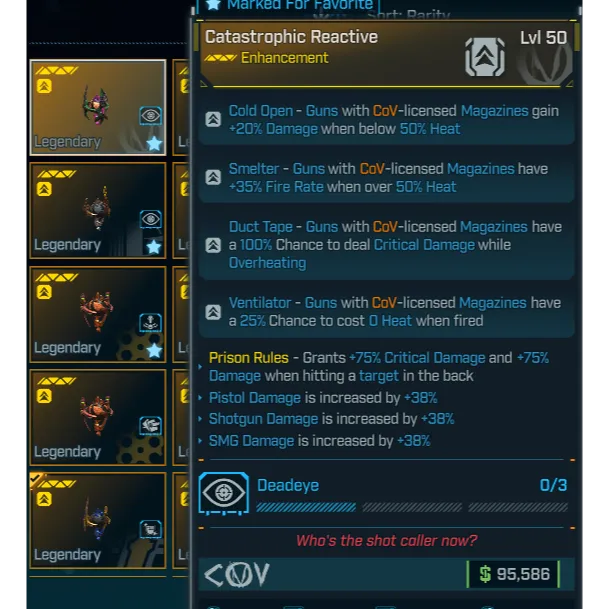Viewport: 609px width, 609px height.
Task: Click the Duct Tape perk icon
Action: (x=213, y=245)
